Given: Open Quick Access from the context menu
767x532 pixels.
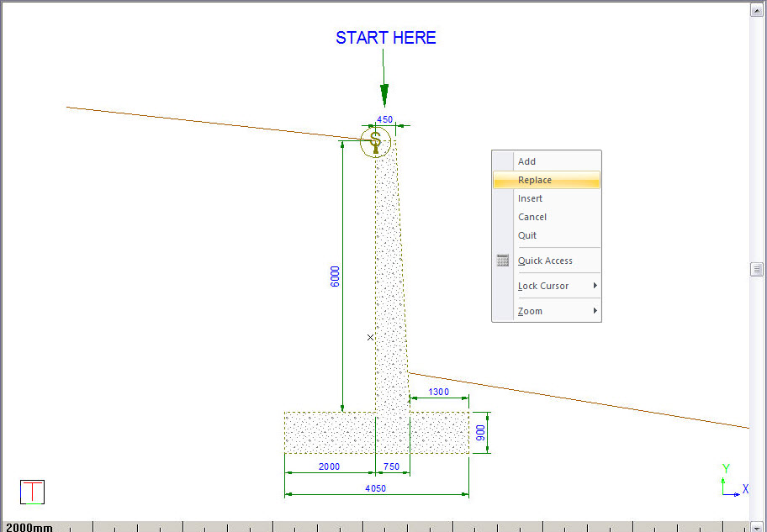Looking at the screenshot, I should click(x=545, y=261).
